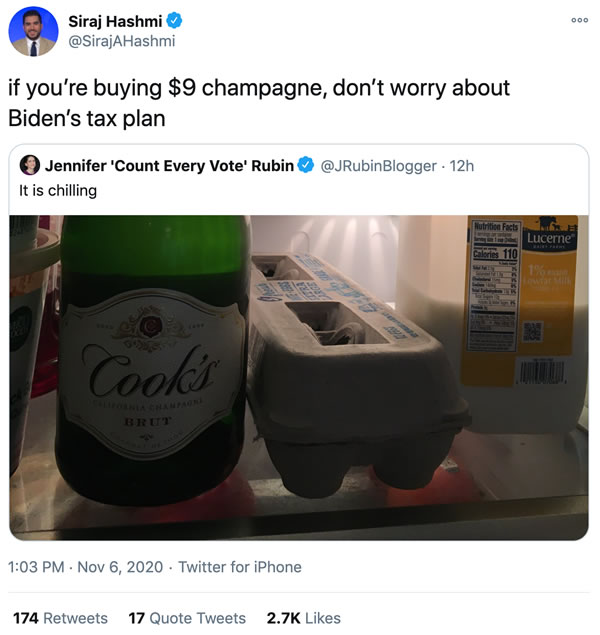Click the 12h timestamp on the quoted tweet
This screenshot has height=635, width=600.
click(x=462, y=165)
